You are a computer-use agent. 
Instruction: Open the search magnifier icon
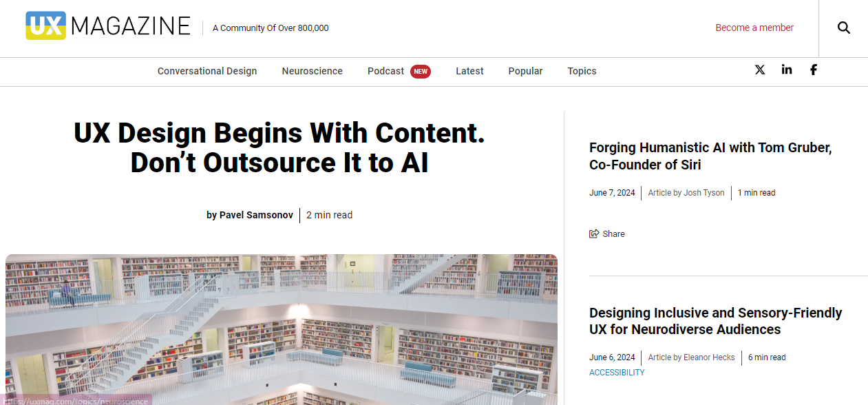coord(843,28)
